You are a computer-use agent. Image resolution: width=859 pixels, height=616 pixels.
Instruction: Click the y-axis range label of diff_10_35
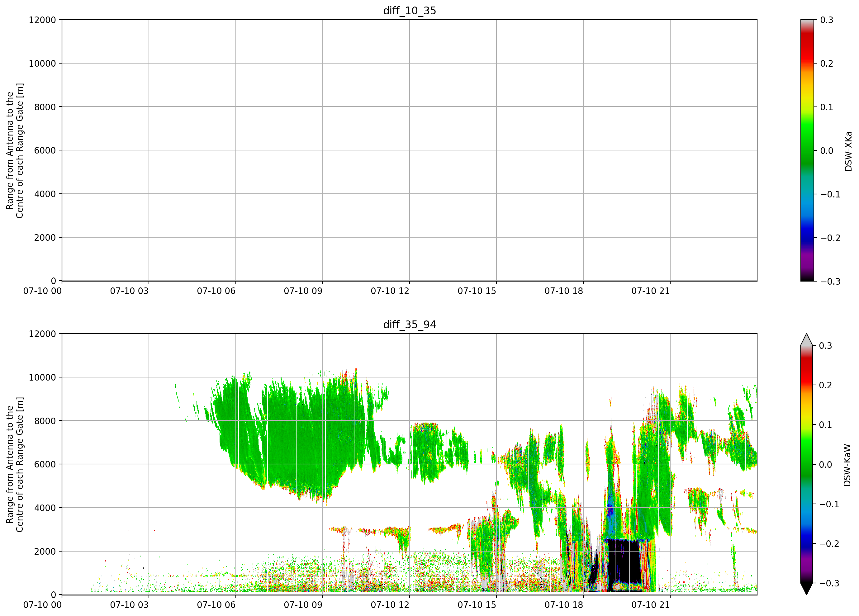(15, 150)
